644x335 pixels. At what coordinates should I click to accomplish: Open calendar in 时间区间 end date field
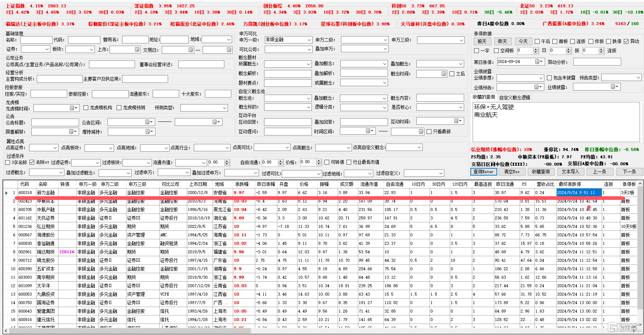coord(421,131)
